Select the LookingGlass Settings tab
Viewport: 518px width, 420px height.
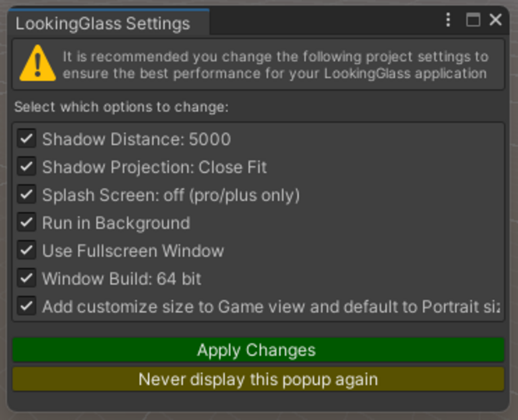(x=103, y=23)
